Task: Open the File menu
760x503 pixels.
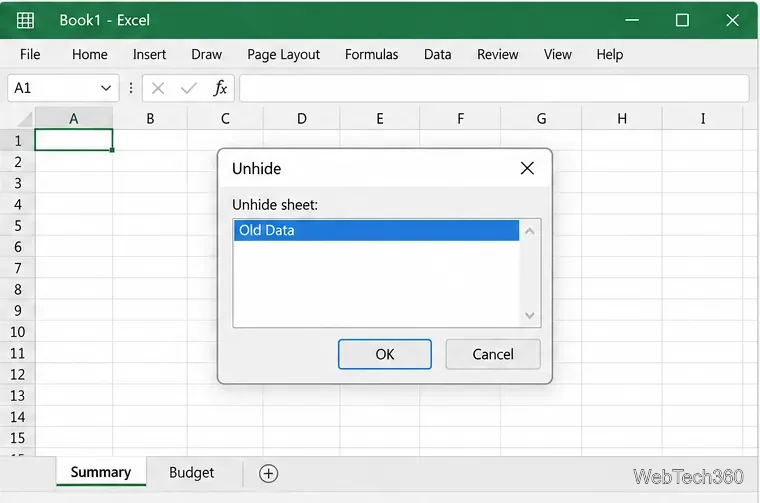Action: (30, 54)
